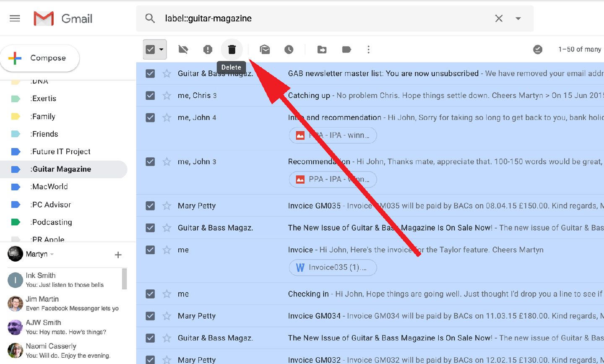Uncheck the Invoice Taylor feature email checkbox
Image resolution: width=604 pixels, height=364 pixels.
tap(150, 250)
